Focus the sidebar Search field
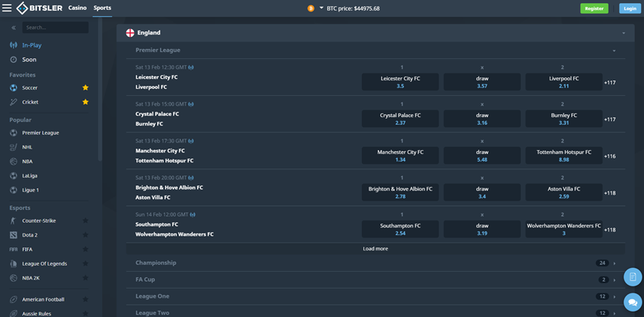Viewport: 644px width, 317px height. point(55,28)
